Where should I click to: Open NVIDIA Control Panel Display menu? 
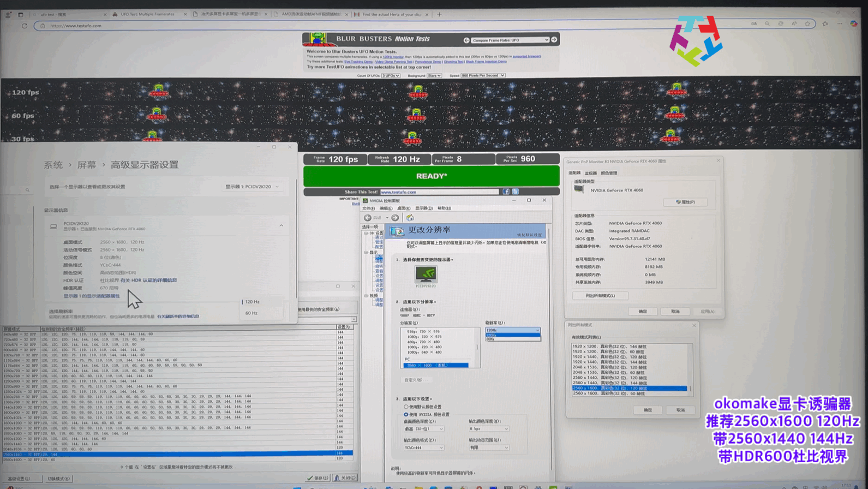423,208
